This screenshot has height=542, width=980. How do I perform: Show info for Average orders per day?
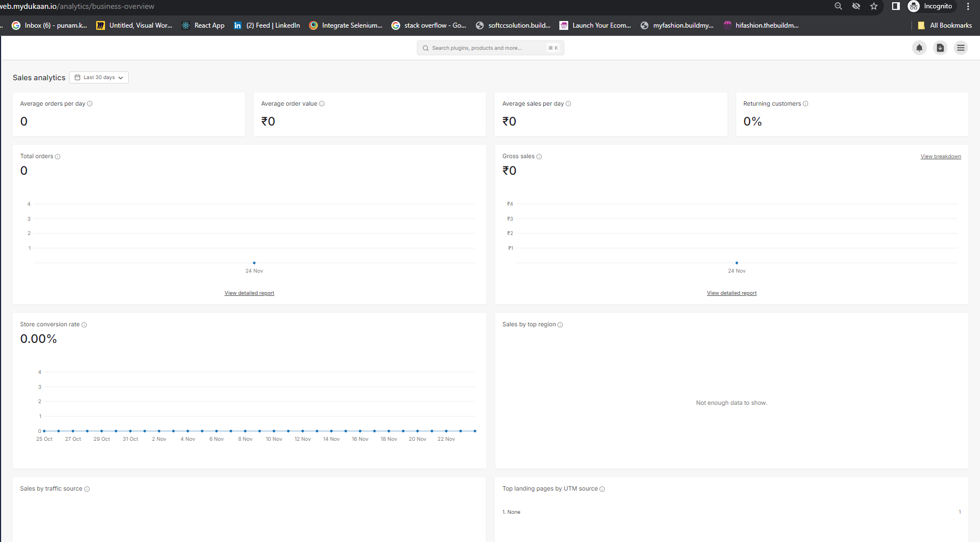click(x=90, y=104)
